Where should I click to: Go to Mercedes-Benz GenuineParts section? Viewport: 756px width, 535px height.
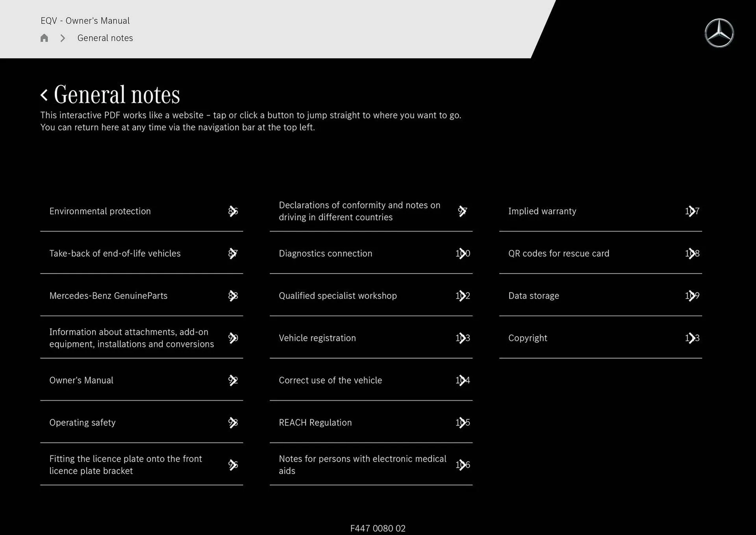(108, 296)
